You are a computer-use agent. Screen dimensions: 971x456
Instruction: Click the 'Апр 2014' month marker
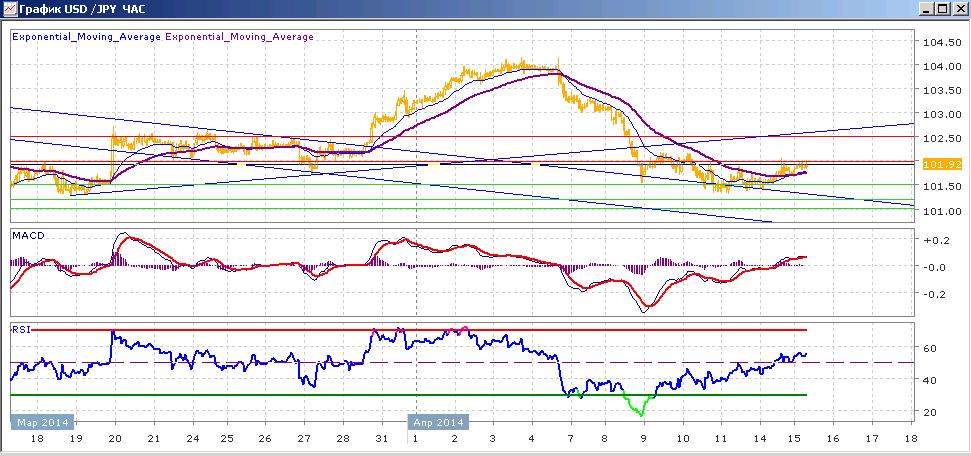438,422
